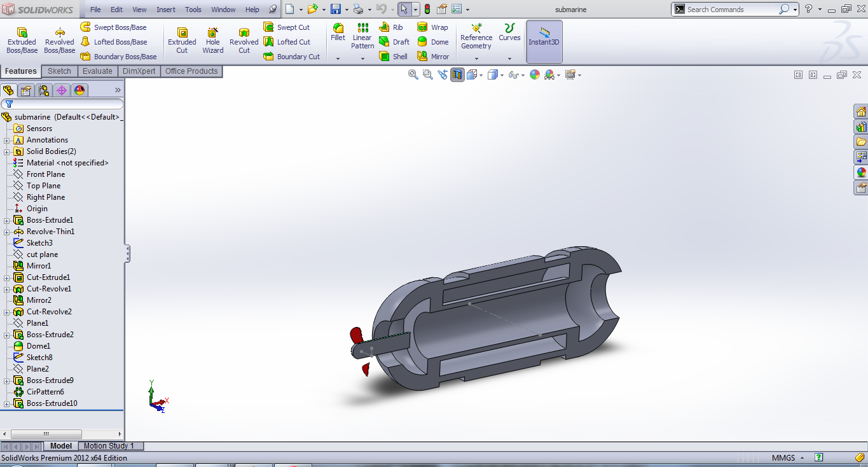
Task: Apply the Fillet feature
Action: (x=338, y=32)
